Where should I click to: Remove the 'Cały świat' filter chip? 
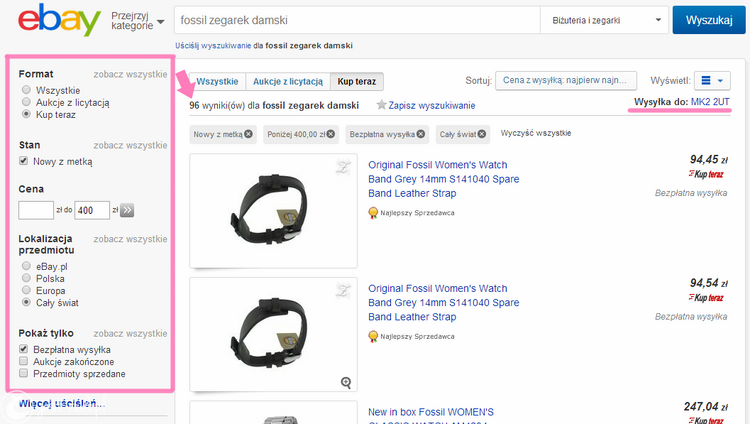pyautogui.click(x=482, y=134)
